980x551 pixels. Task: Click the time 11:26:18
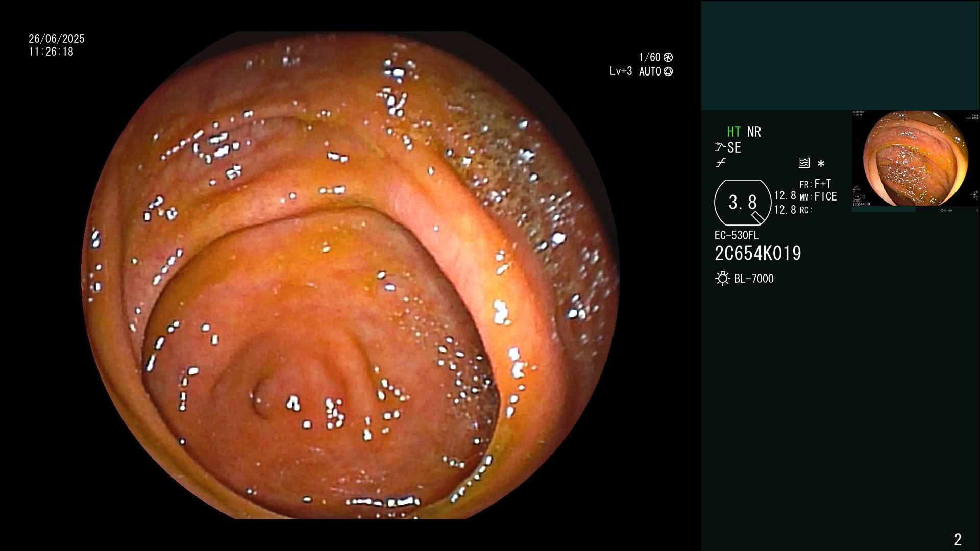tap(51, 52)
